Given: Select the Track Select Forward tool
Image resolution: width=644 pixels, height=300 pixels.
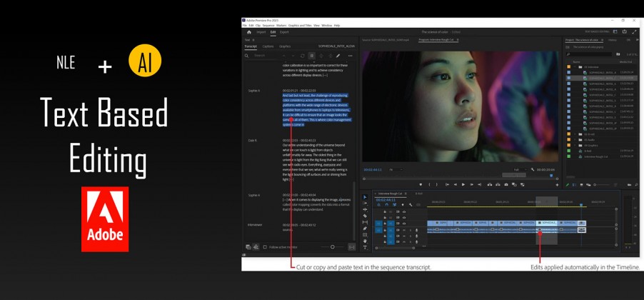Looking at the screenshot, I should click(365, 203).
